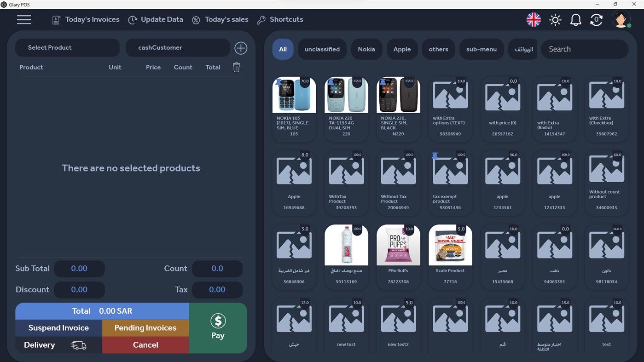This screenshot has height=362, width=644.
Task: Switch language using the UK flag icon
Action: 533,19
